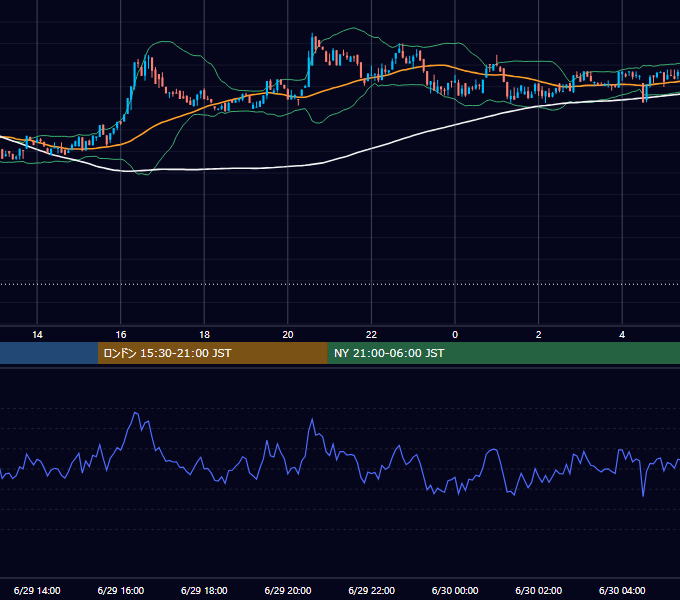Image resolution: width=680 pixels, height=600 pixels.
Task: Click the orange moving average line
Action: (x=330, y=89)
